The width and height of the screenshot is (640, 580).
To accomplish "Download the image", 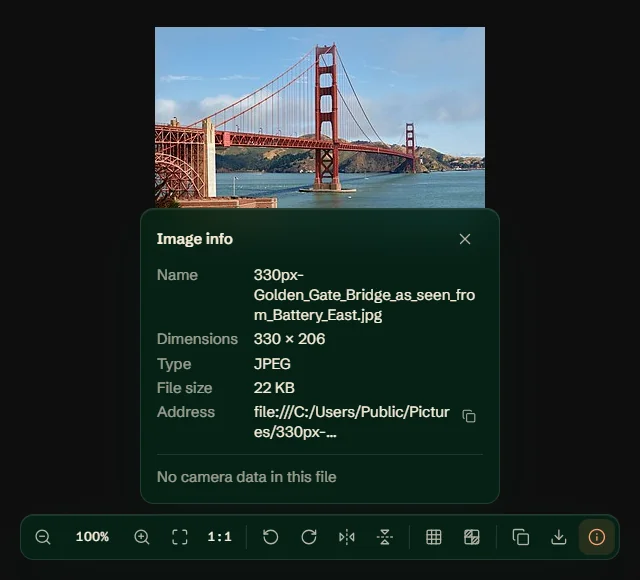I will coord(559,537).
